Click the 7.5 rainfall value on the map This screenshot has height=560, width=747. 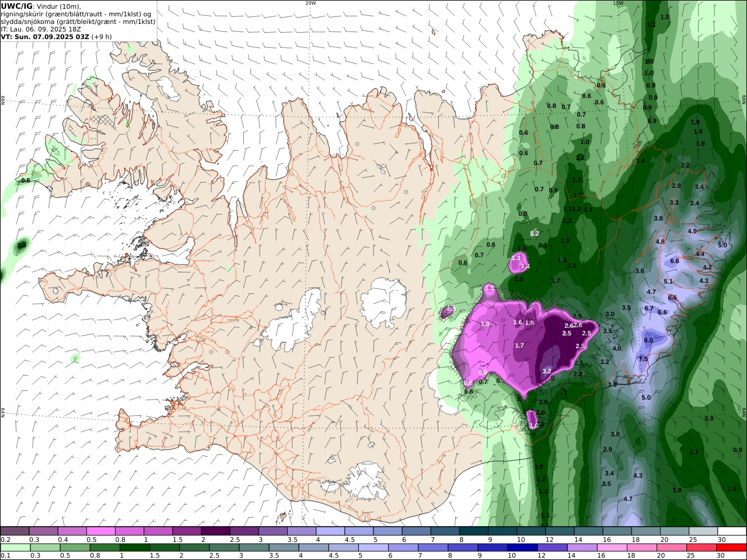tap(643, 359)
